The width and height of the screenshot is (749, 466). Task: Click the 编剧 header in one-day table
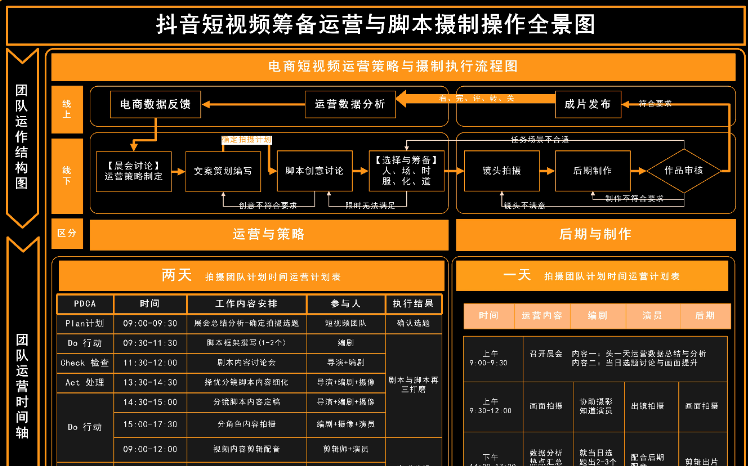[x=598, y=316]
